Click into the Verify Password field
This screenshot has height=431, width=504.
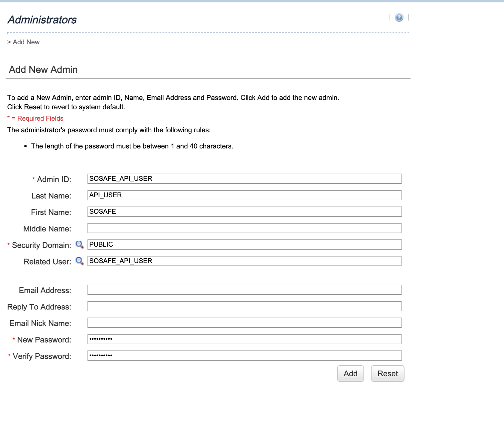(x=244, y=356)
